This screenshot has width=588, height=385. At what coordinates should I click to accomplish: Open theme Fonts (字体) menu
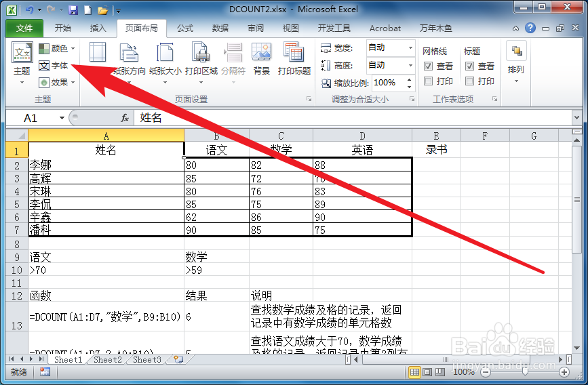(x=54, y=66)
